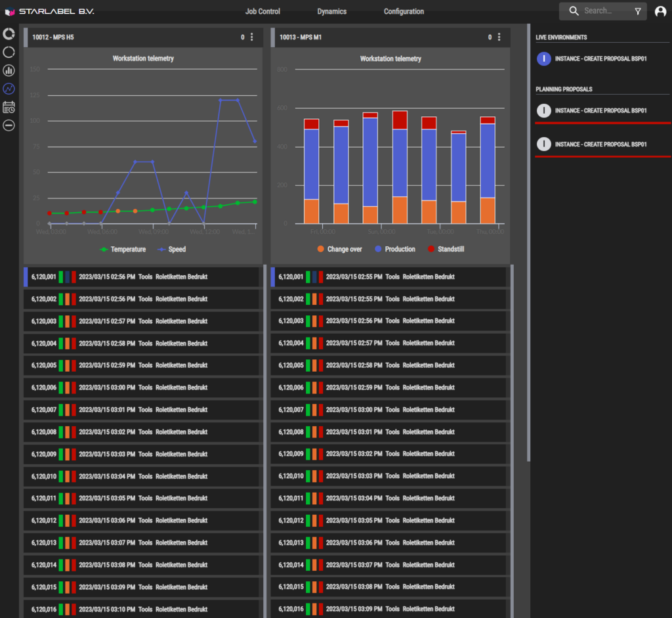The height and width of the screenshot is (618, 672).
Task: Open the Dynamics menu
Action: (331, 12)
